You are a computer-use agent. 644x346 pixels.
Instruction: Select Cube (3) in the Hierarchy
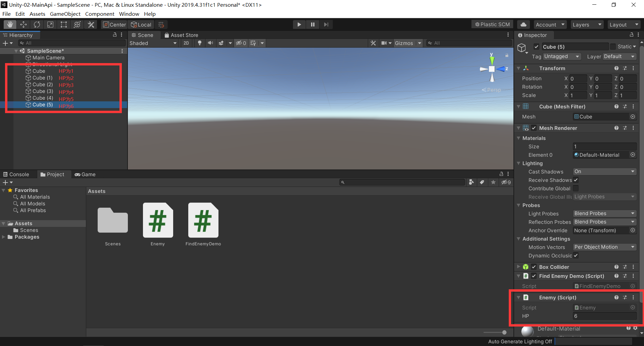click(42, 91)
